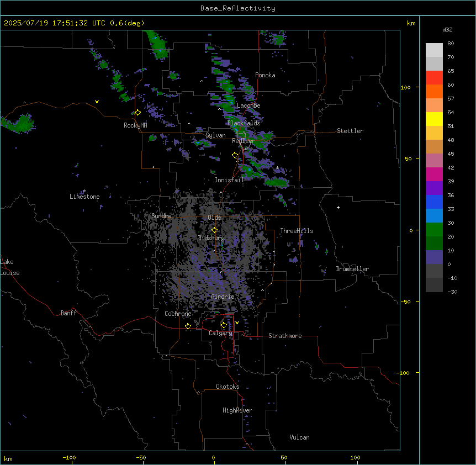Click the dBZ legend heading
This screenshot has height=465, width=476.
coord(447,29)
